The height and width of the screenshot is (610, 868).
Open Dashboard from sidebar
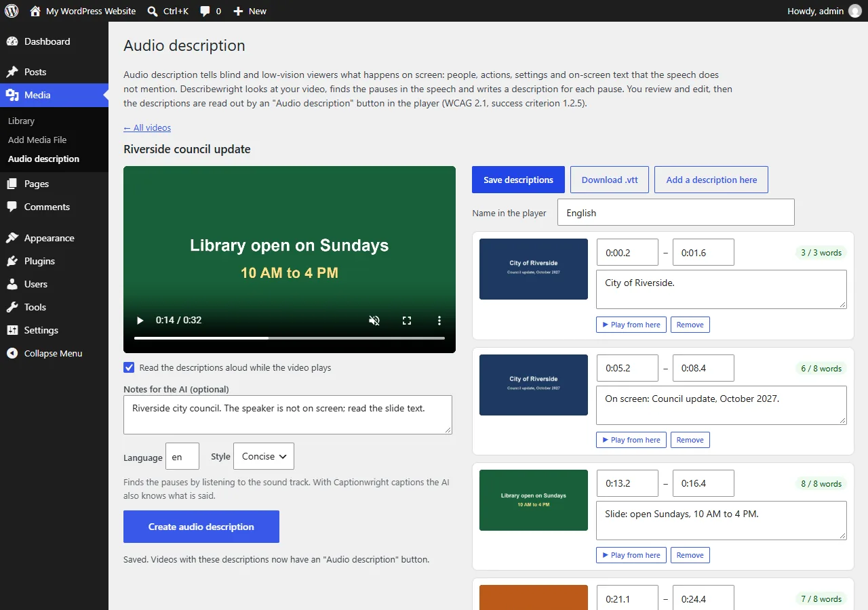[x=54, y=41]
